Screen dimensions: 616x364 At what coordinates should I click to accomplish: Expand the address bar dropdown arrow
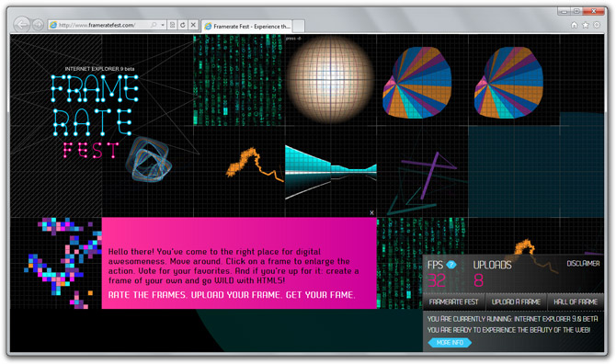point(163,25)
